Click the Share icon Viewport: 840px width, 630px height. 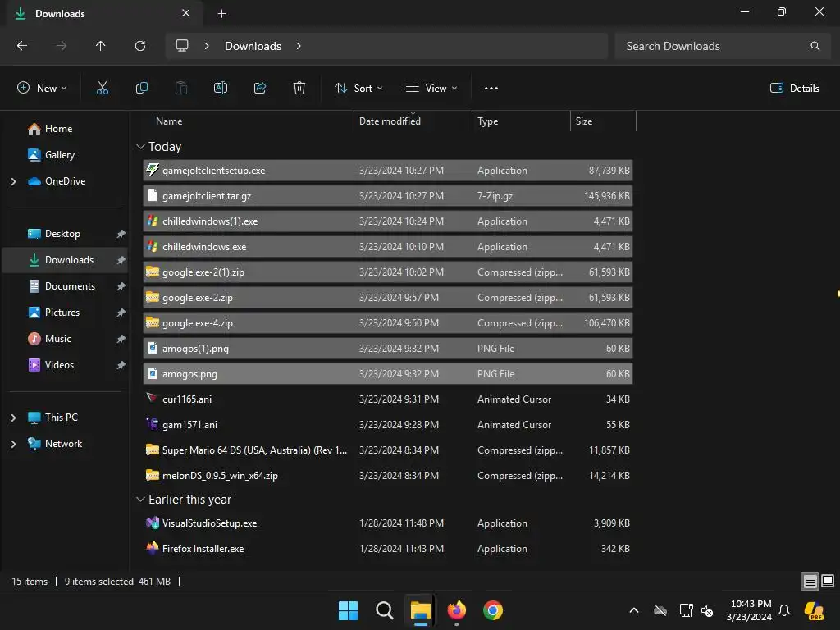point(260,89)
